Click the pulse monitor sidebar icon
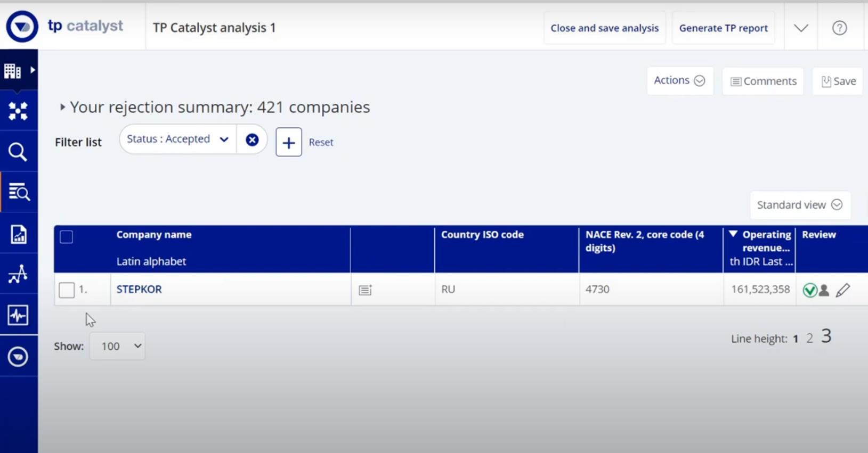Image resolution: width=868 pixels, height=453 pixels. (x=18, y=315)
